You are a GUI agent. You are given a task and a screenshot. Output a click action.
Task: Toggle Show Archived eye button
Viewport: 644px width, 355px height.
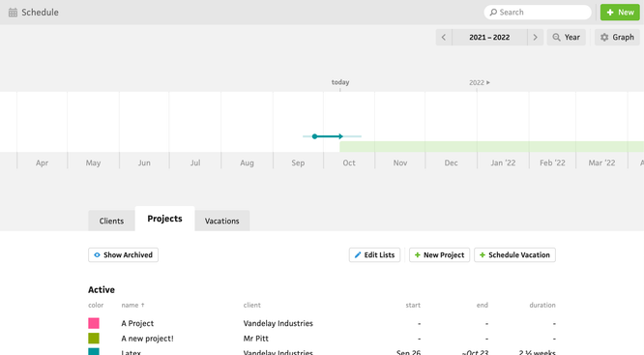tap(123, 254)
